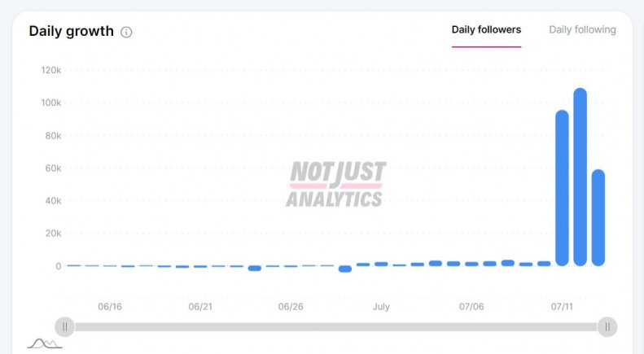The height and width of the screenshot is (354, 644).
Task: Click the 06/21 x-axis date label
Action: [x=200, y=307]
